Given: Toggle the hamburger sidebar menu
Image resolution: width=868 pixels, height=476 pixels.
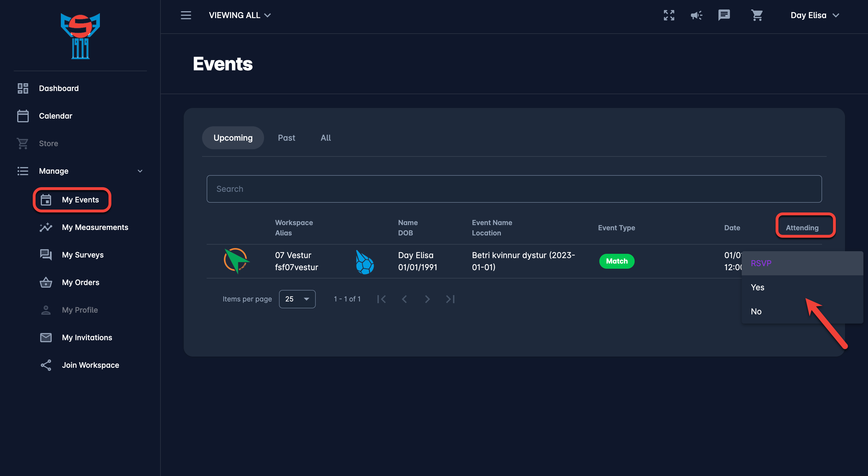Looking at the screenshot, I should click(186, 15).
